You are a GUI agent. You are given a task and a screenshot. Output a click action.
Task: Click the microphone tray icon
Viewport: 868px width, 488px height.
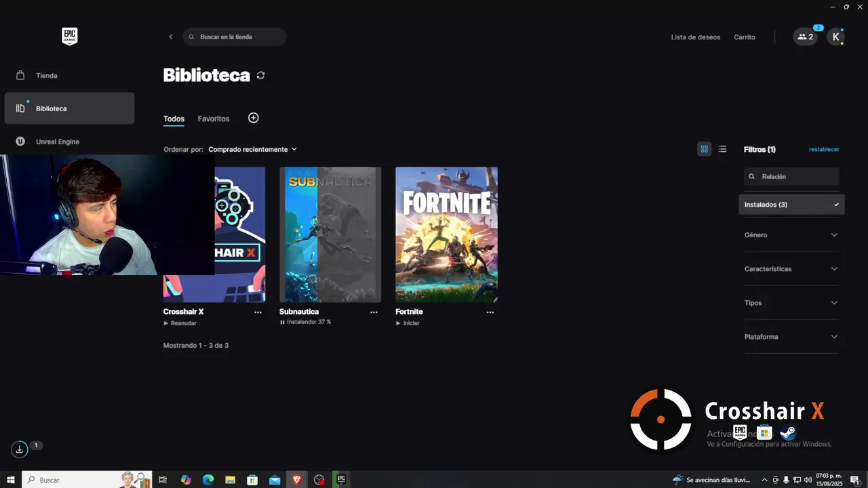pyautogui.click(x=786, y=480)
